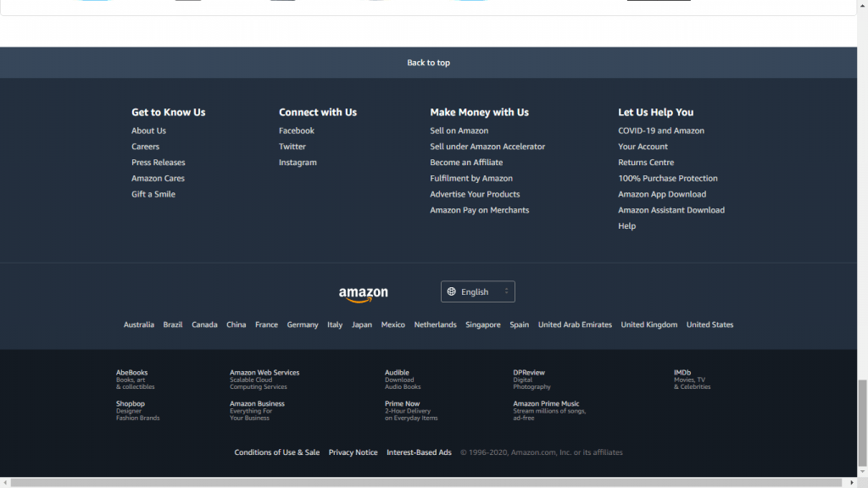Go to Careers page
Image resolution: width=868 pixels, height=488 pixels.
(145, 147)
